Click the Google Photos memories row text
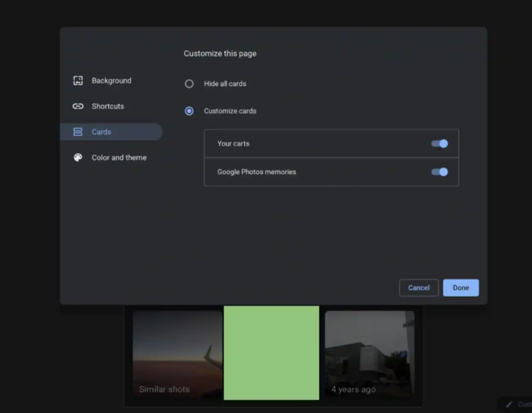Screen dimensions: 532x413 coord(257,172)
